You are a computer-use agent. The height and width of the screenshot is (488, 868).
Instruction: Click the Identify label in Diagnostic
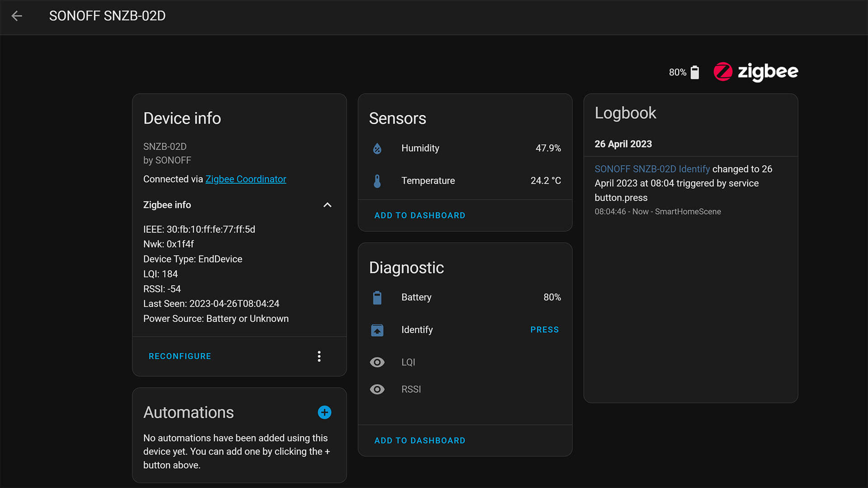point(417,330)
